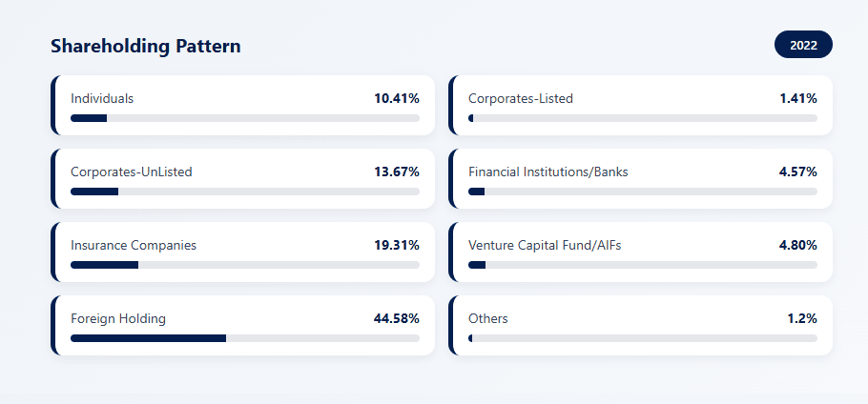The image size is (868, 404).
Task: Select the Others shareholding label
Action: (488, 318)
